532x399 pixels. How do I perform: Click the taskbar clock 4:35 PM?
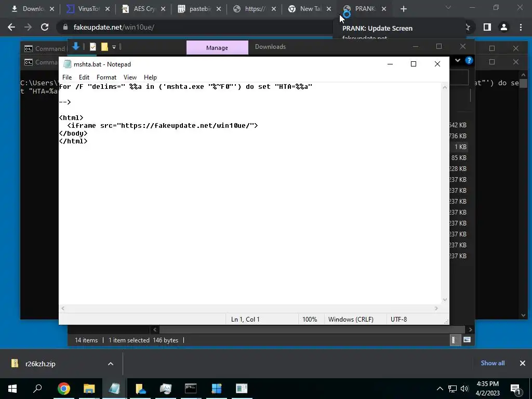[487, 384]
